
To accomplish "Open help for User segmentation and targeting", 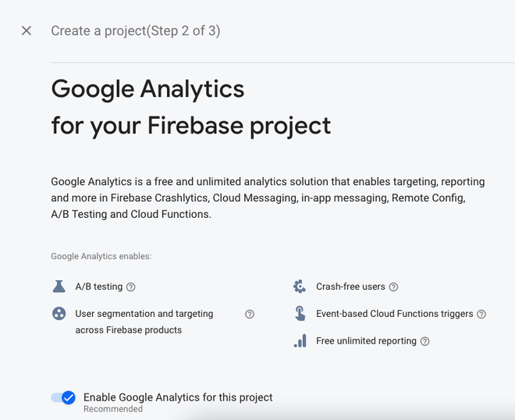I will click(250, 314).
